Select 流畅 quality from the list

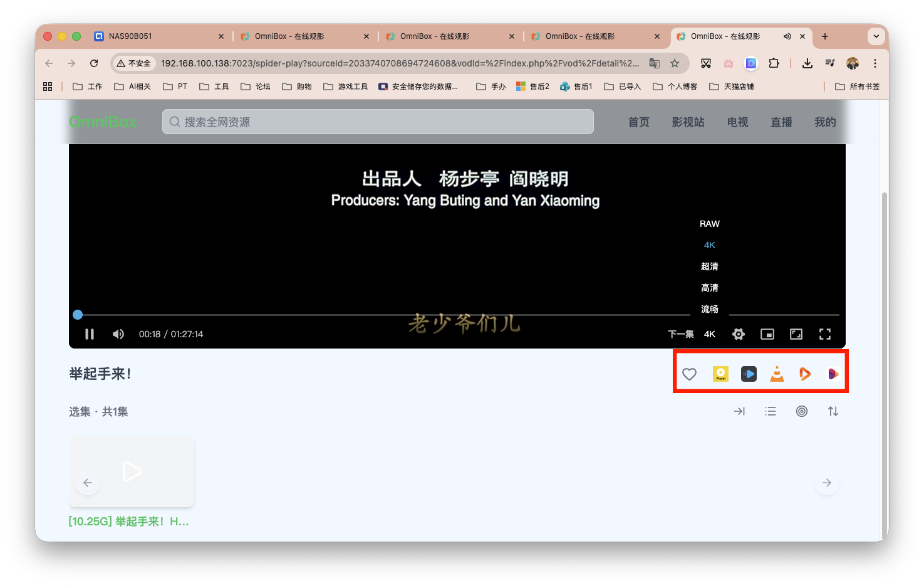pos(709,308)
